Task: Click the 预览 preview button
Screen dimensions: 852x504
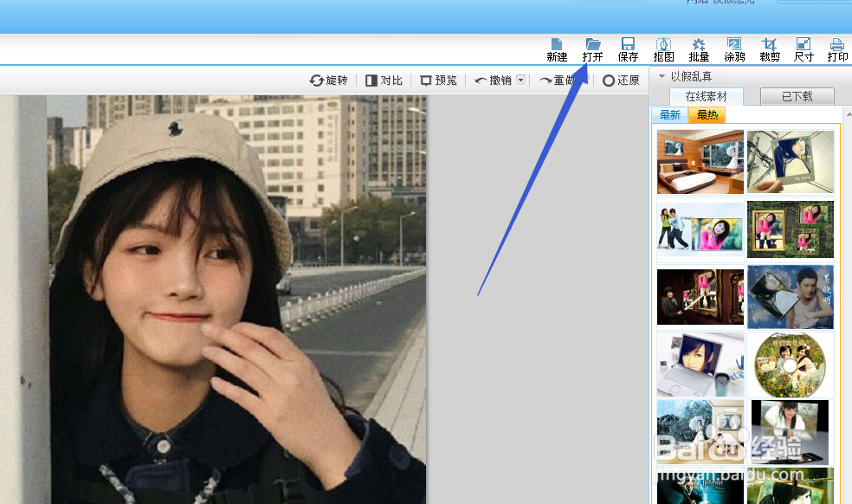Action: 438,81
